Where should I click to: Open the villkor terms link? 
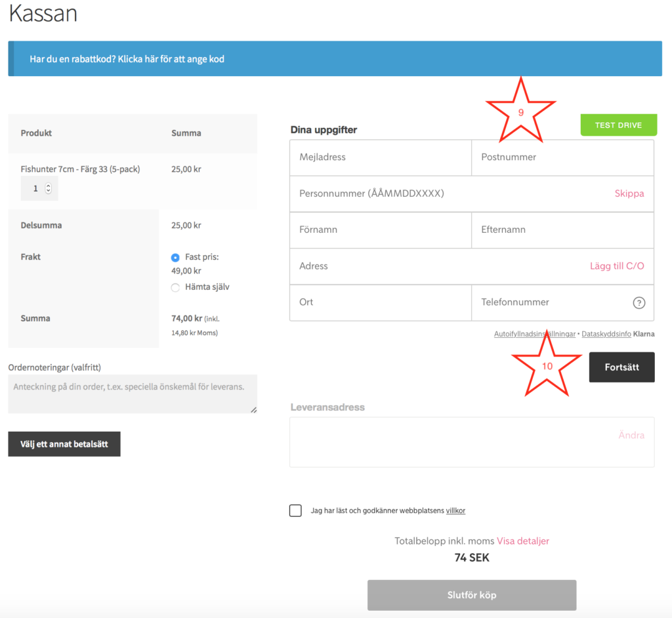coord(455,510)
